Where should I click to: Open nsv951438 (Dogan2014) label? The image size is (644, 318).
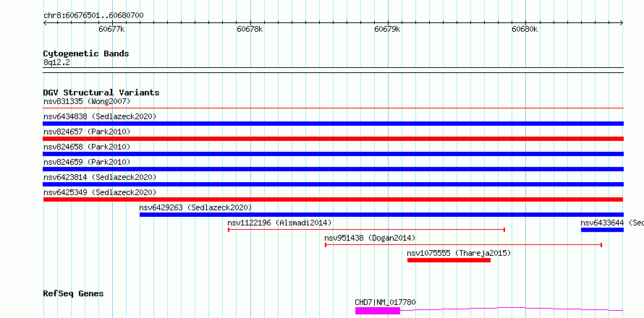pos(370,238)
